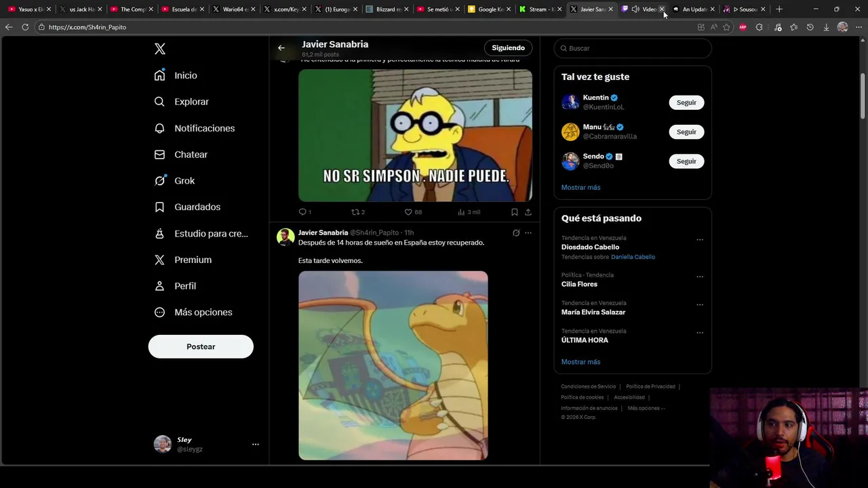Toggle the Siguiendo follow button
Image resolution: width=868 pixels, height=488 pixels.
pyautogui.click(x=508, y=48)
